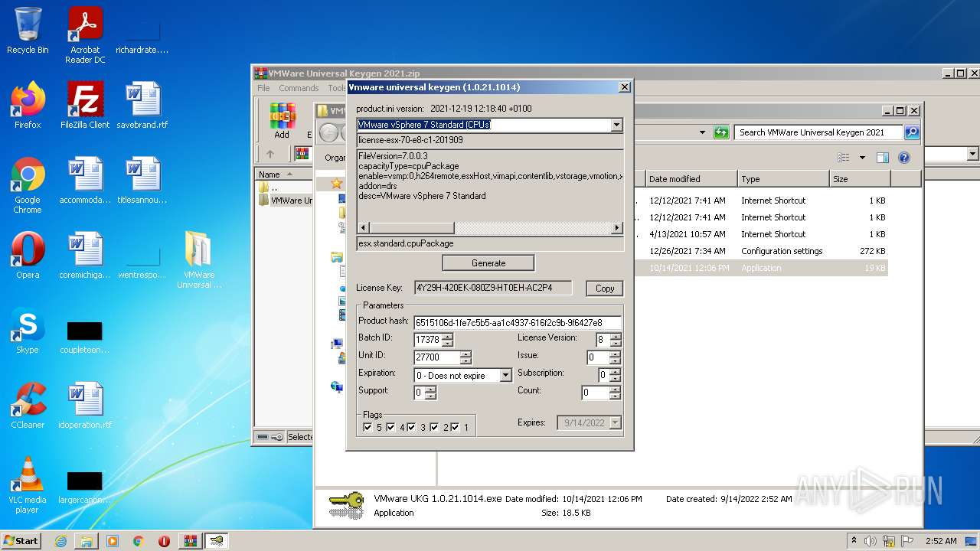The image size is (980, 551).
Task: Open titlesannou... document on desktop
Action: [x=142, y=181]
